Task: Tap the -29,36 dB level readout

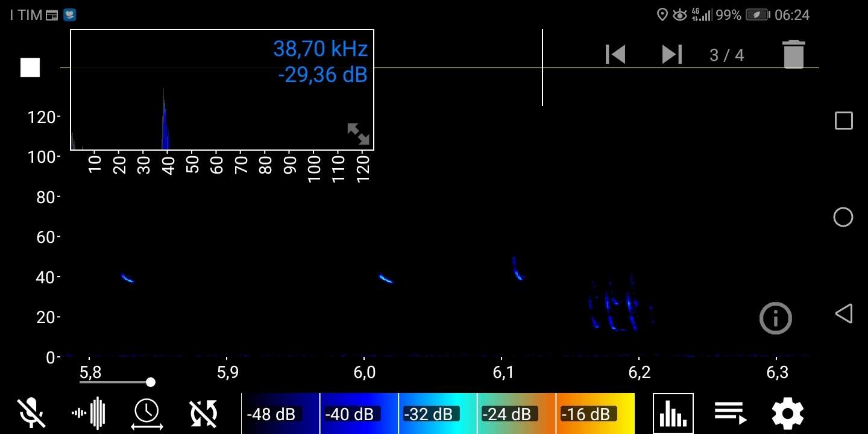Action: point(322,75)
